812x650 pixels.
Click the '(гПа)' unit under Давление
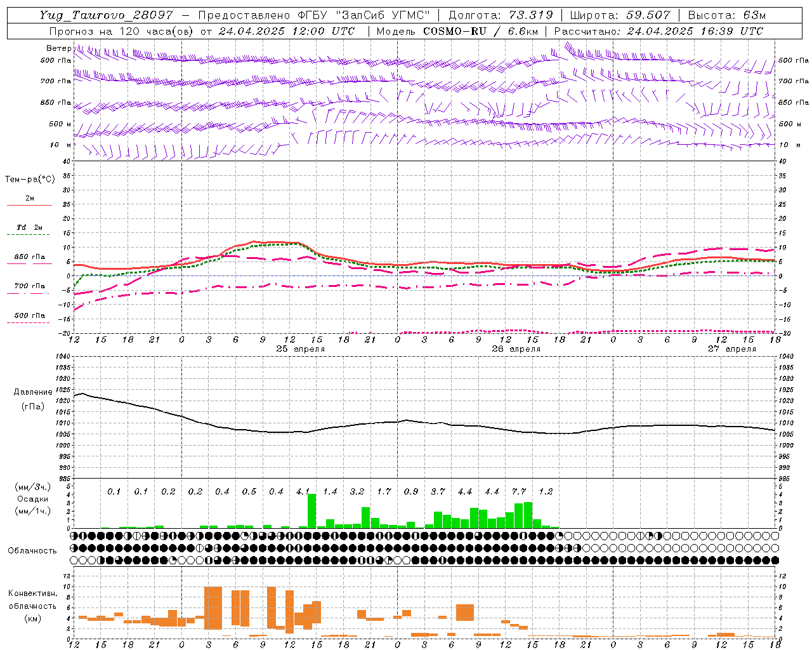click(x=33, y=406)
